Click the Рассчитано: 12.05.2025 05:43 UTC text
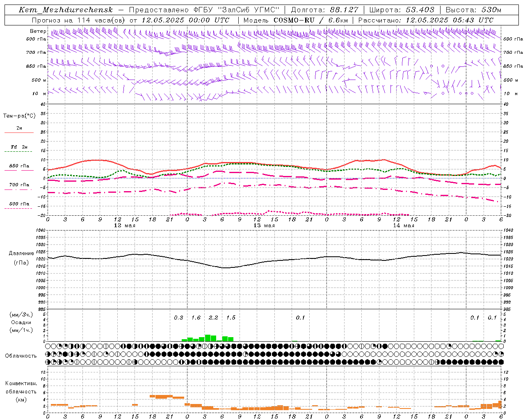This screenshot has width=525, height=420. (x=426, y=20)
